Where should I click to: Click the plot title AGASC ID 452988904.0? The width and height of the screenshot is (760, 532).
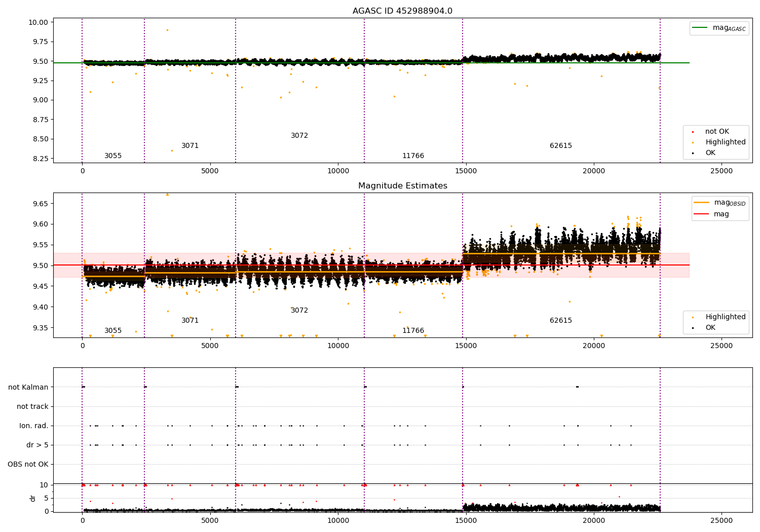(x=402, y=11)
